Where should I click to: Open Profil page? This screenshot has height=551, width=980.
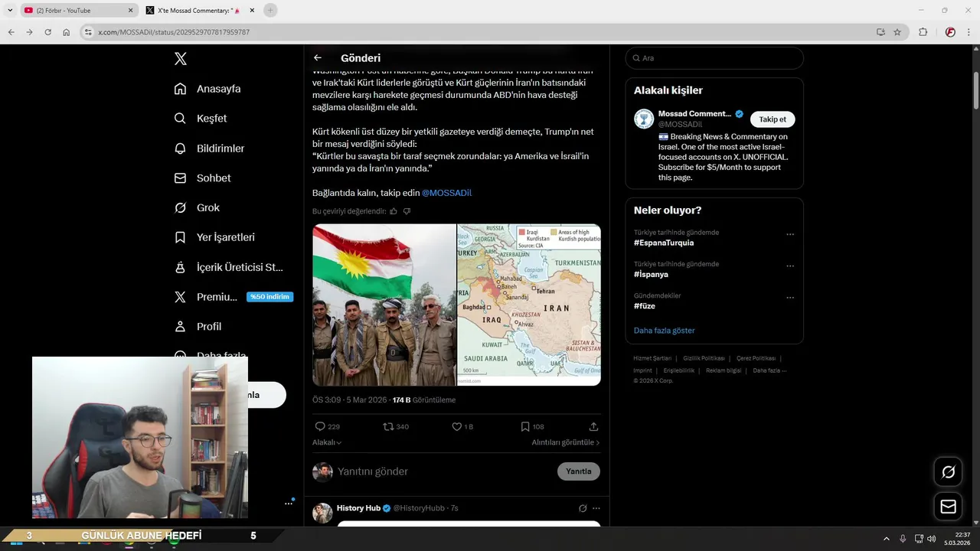(198, 327)
